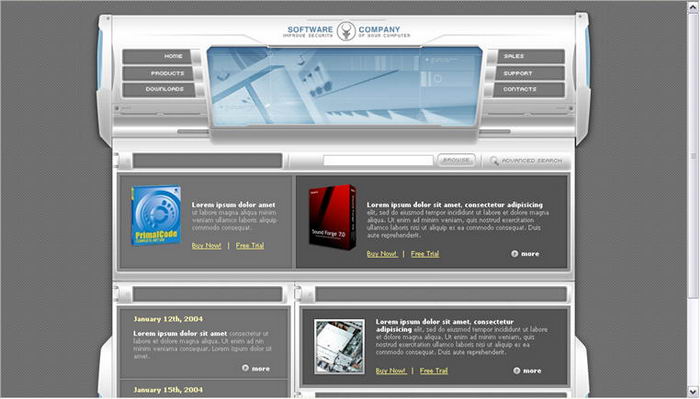Image resolution: width=700 pixels, height=399 pixels.
Task: Click the deer emblem logo icon
Action: click(346, 31)
